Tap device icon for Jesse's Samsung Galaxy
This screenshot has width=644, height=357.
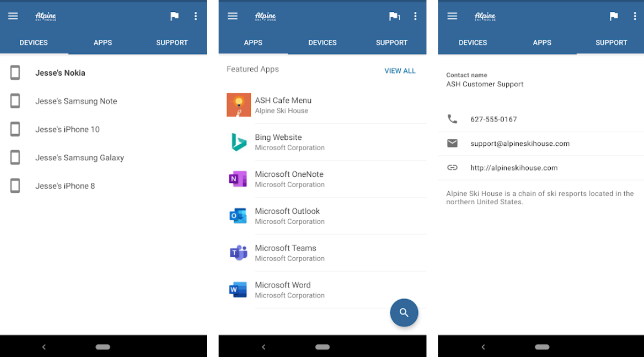pyautogui.click(x=16, y=158)
